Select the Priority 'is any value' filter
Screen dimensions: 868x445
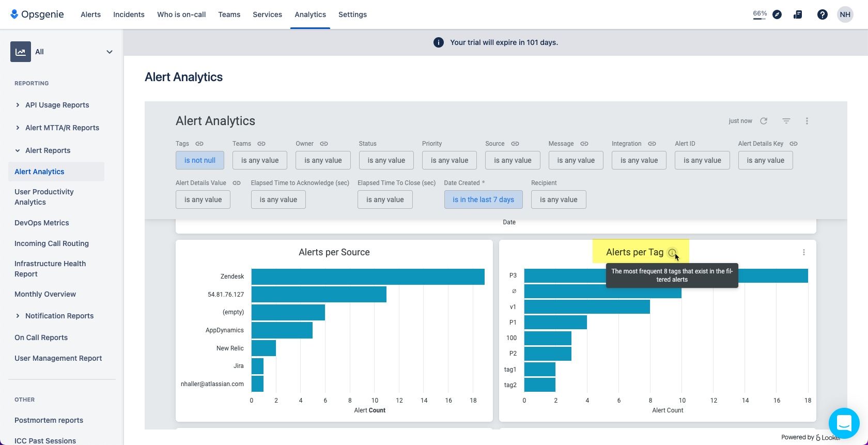tap(450, 160)
